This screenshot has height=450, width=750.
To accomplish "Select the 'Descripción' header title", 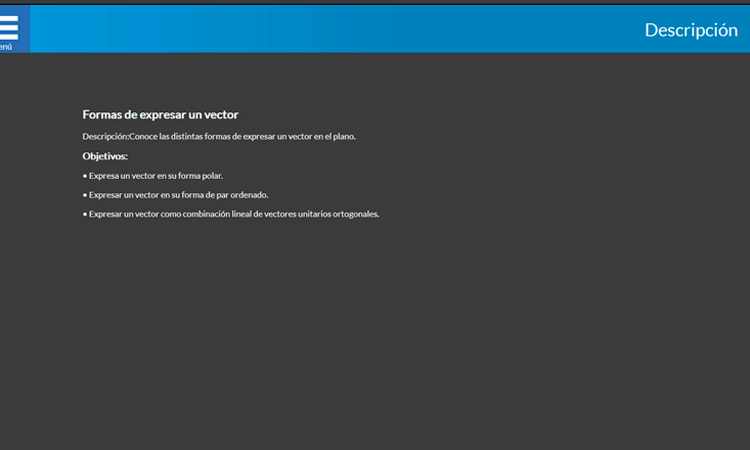I will pos(690,30).
